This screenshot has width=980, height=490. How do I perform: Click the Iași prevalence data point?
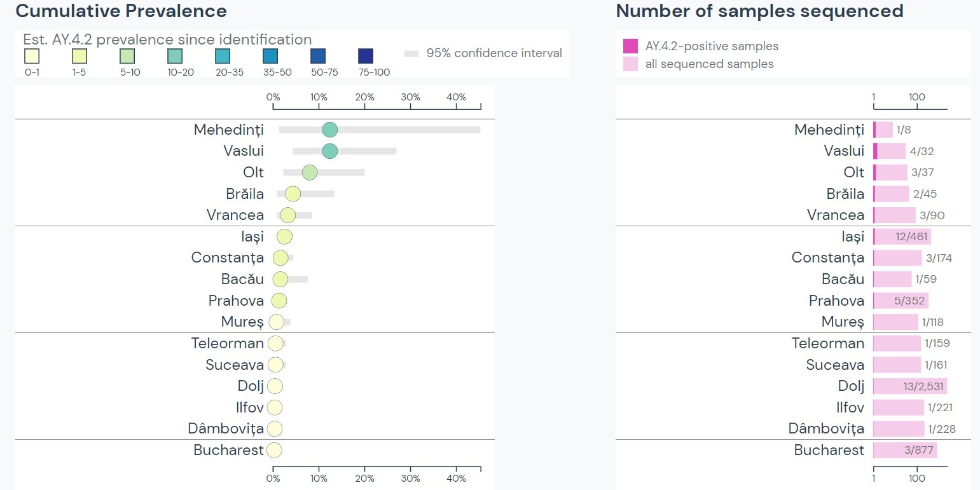pyautogui.click(x=284, y=236)
